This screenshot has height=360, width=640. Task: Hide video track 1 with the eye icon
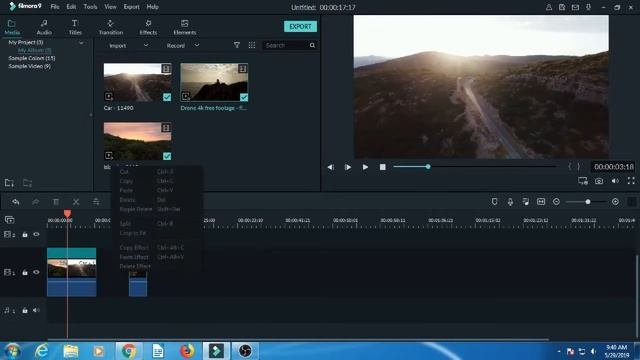point(36,272)
